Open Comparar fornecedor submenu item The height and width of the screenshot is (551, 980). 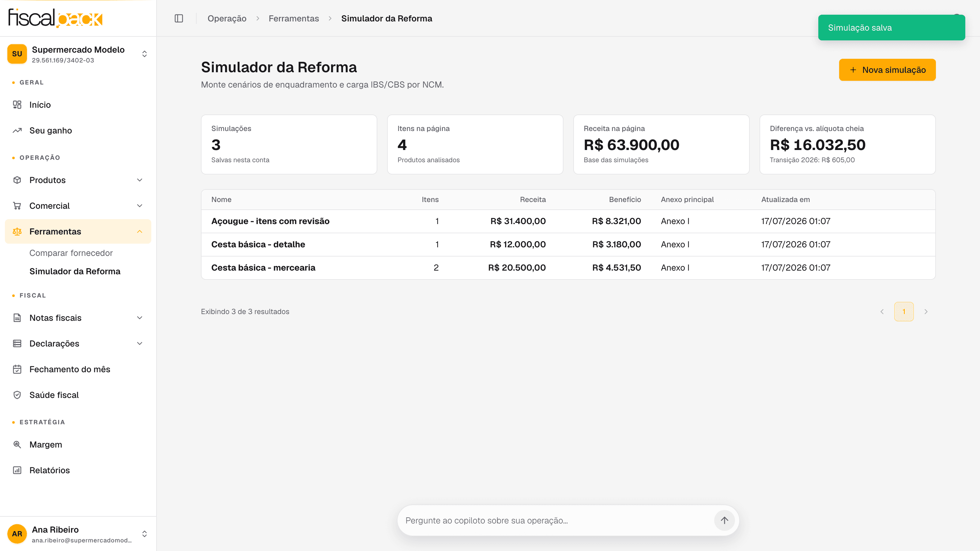(71, 253)
